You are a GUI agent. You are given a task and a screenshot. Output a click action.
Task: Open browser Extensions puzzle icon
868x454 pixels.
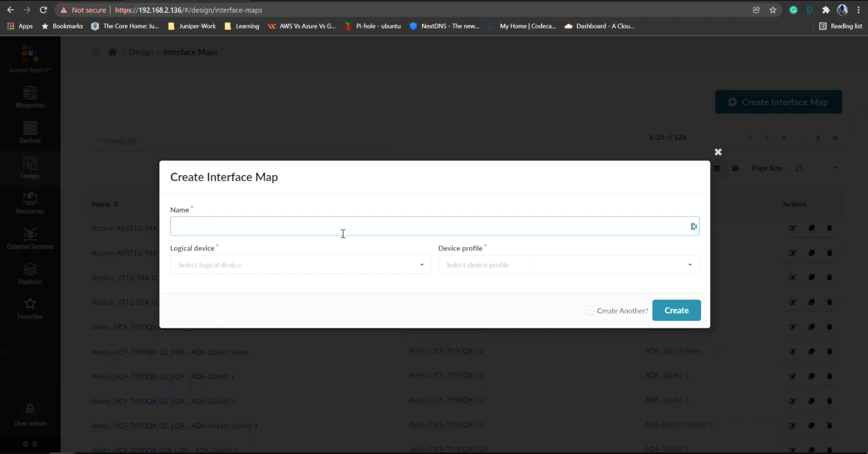pyautogui.click(x=826, y=10)
